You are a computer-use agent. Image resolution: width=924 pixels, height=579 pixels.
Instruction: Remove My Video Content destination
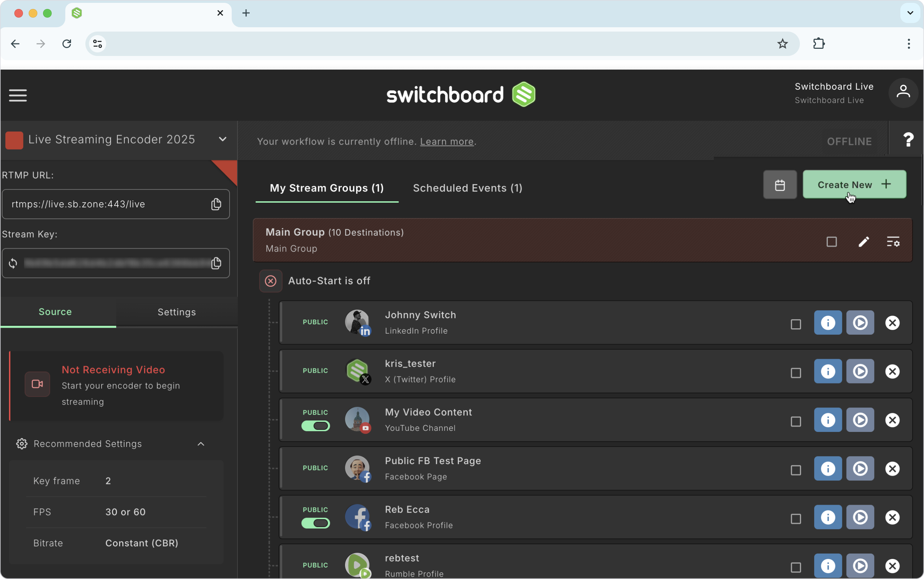pos(892,420)
